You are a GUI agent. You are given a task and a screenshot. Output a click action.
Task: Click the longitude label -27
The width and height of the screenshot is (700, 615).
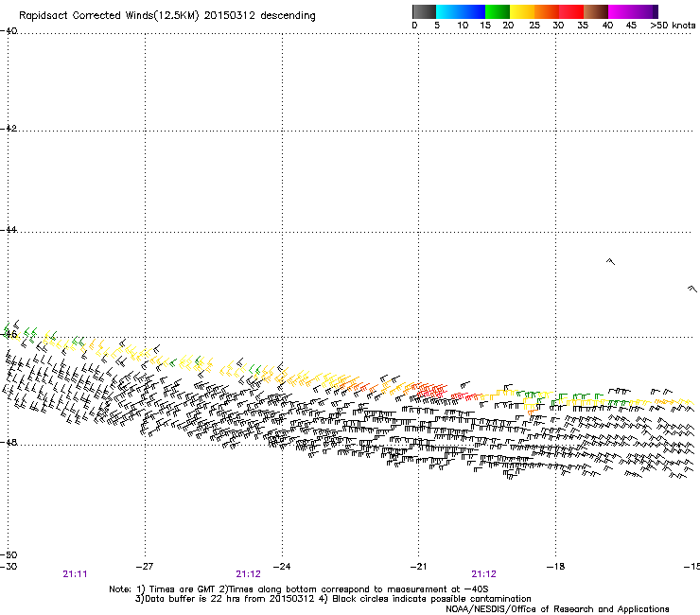click(144, 567)
